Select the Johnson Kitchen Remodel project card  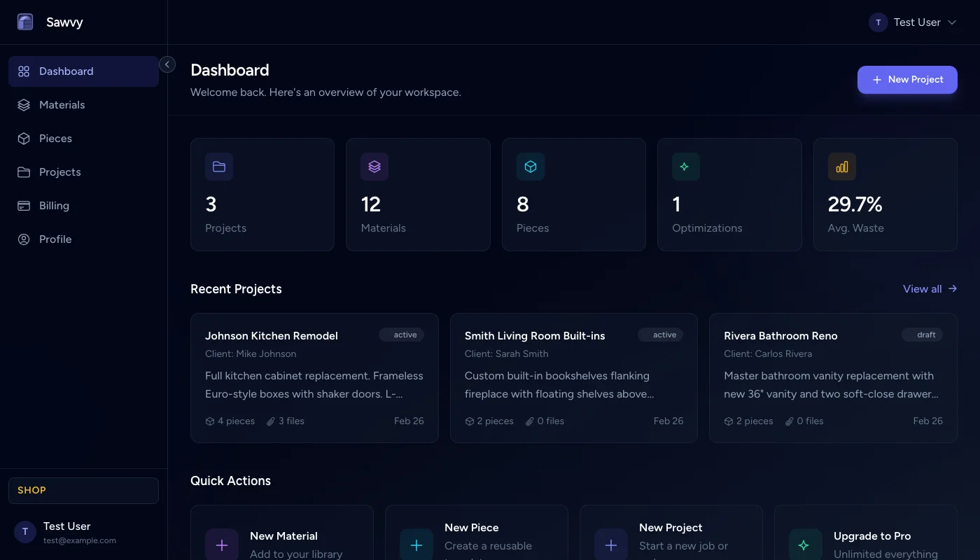(x=314, y=377)
